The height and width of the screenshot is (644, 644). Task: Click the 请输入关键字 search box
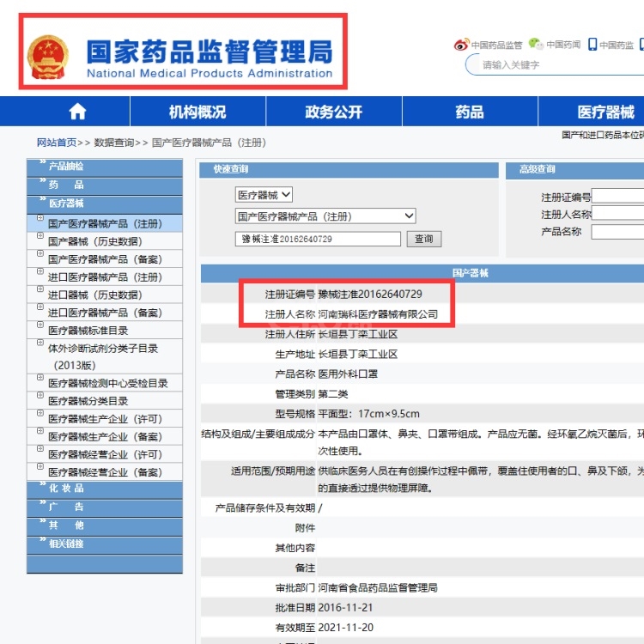coord(558,64)
